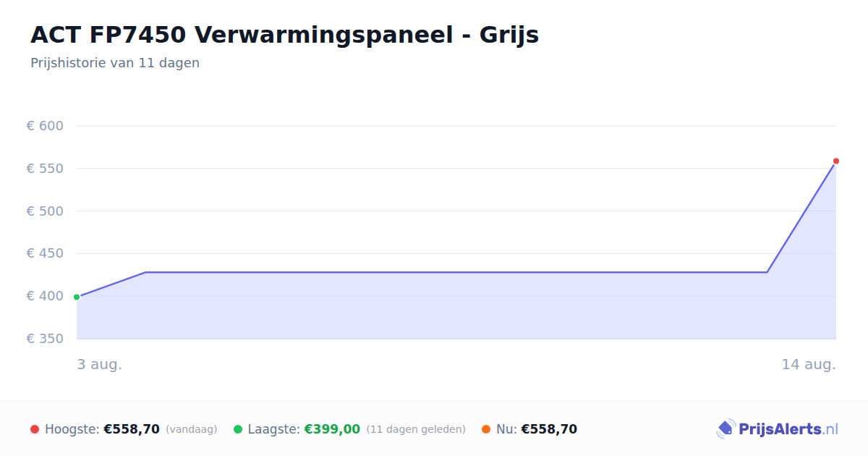This screenshot has width=868, height=456.
Task: Click the highest price value €558,70
Action: coord(132,429)
